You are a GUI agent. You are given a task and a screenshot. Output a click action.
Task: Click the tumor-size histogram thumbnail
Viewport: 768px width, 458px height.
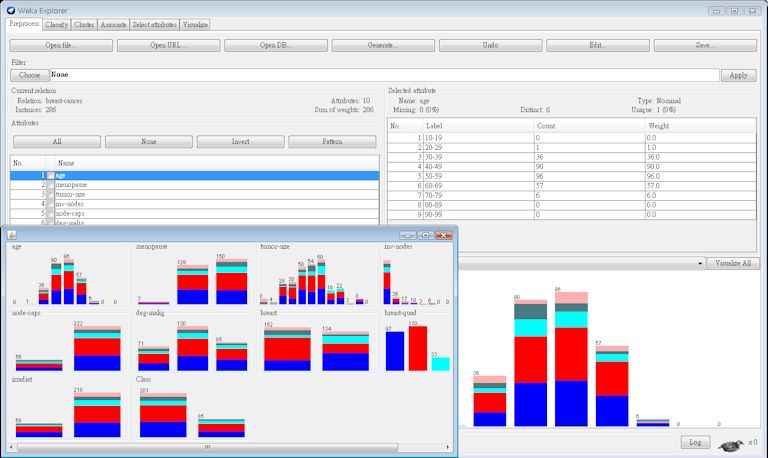coord(317,274)
